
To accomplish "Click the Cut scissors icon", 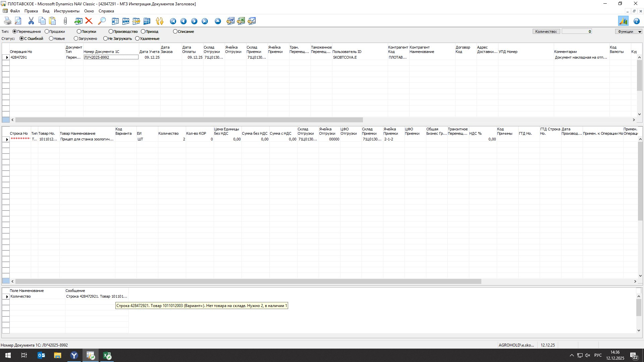I will pyautogui.click(x=31, y=21).
